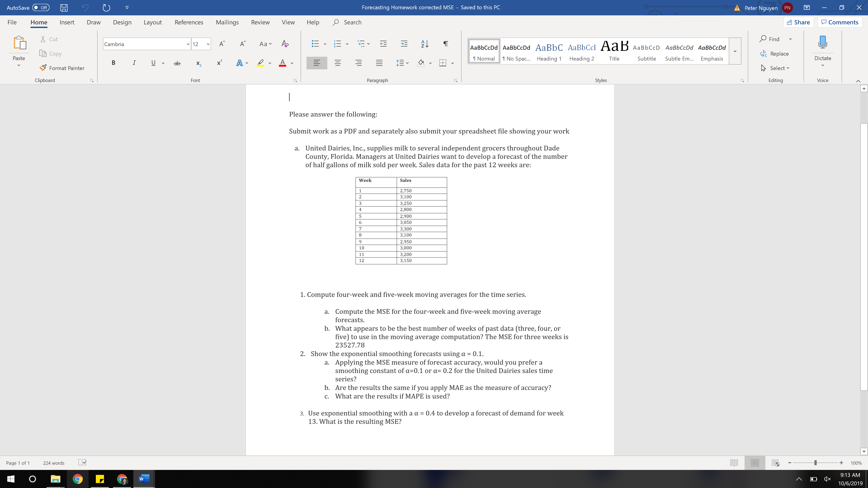Screen dimensions: 868x488
Task: Open the Comments panel
Action: click(839, 22)
